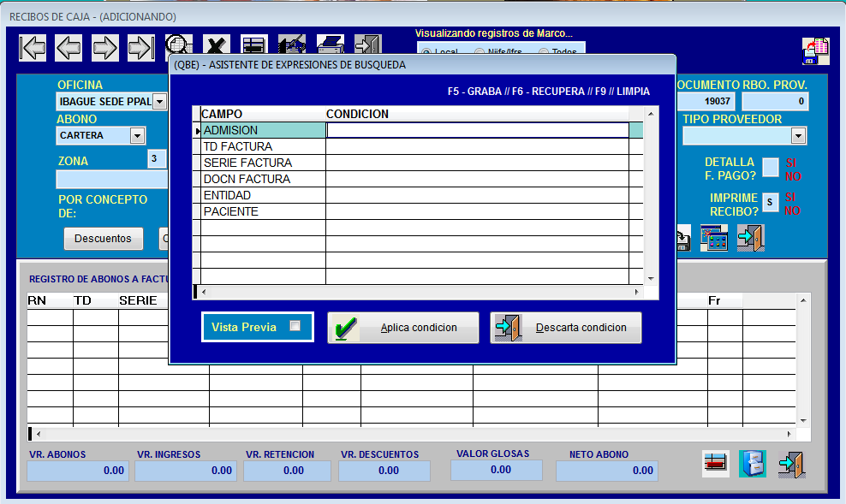
Task: Click the Aplica condicion button
Action: click(x=403, y=328)
